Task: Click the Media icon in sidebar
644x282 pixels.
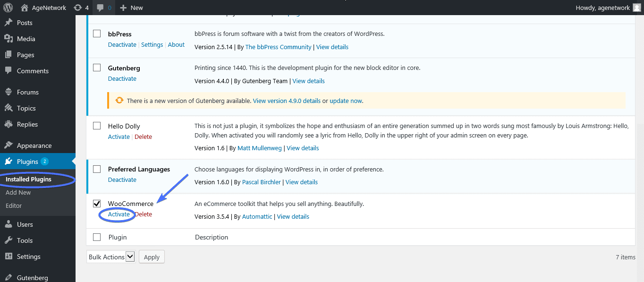Action: [x=8, y=39]
